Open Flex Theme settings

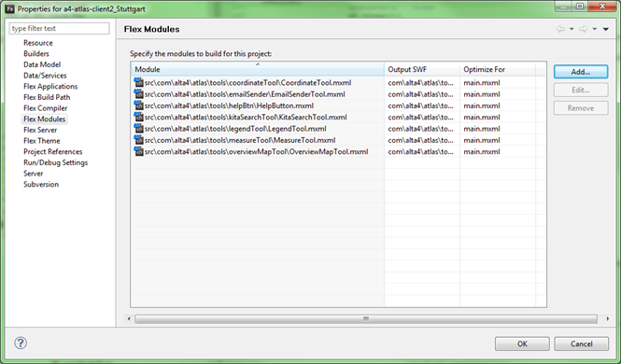click(x=42, y=140)
